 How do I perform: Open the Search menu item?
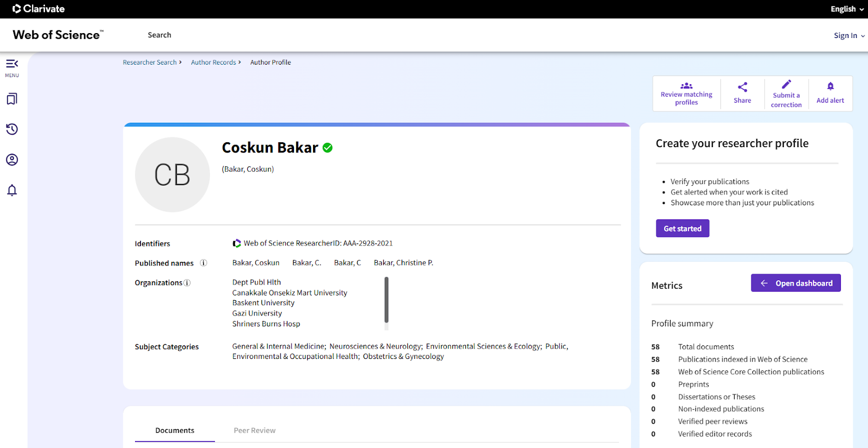click(x=159, y=35)
